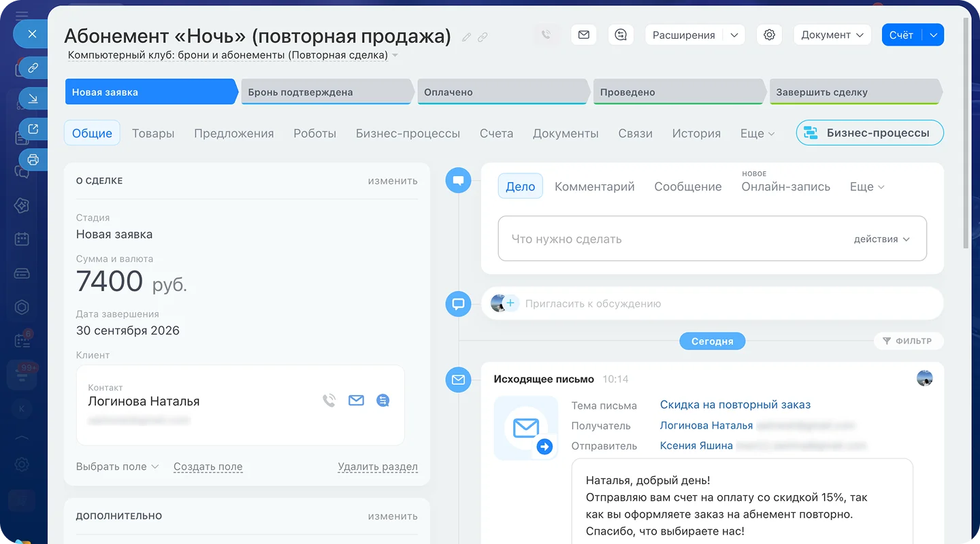980x544 pixels.
Task: Click the outlined Бизнес-процессы button
Action: tap(870, 133)
